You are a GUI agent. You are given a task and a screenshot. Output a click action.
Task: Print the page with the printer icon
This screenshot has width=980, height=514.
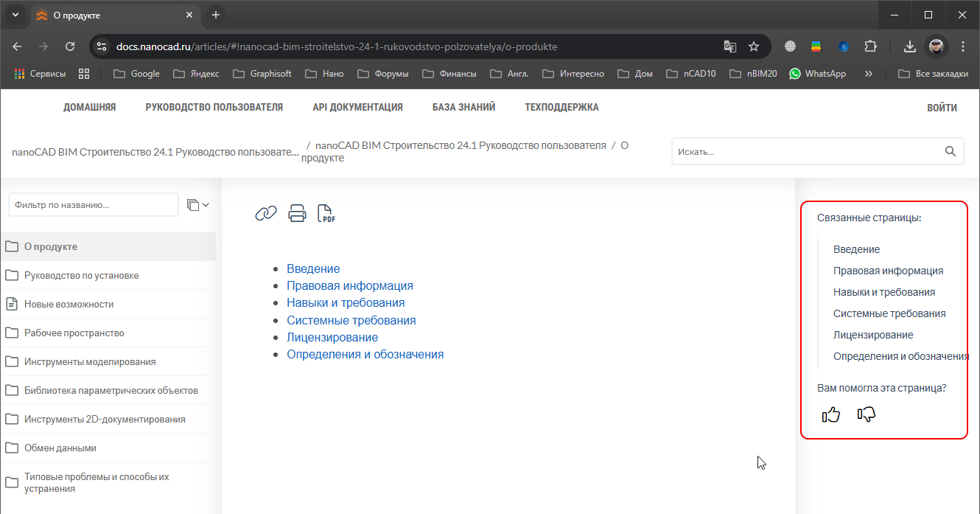click(297, 214)
